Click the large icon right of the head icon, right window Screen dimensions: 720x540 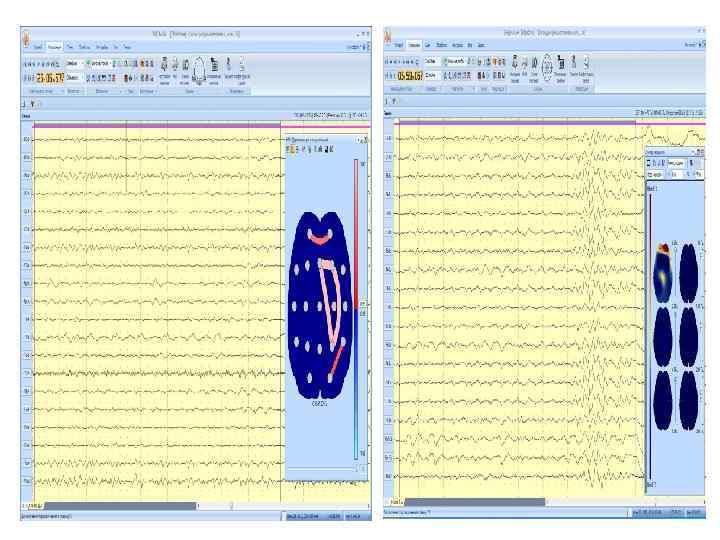[x=560, y=64]
